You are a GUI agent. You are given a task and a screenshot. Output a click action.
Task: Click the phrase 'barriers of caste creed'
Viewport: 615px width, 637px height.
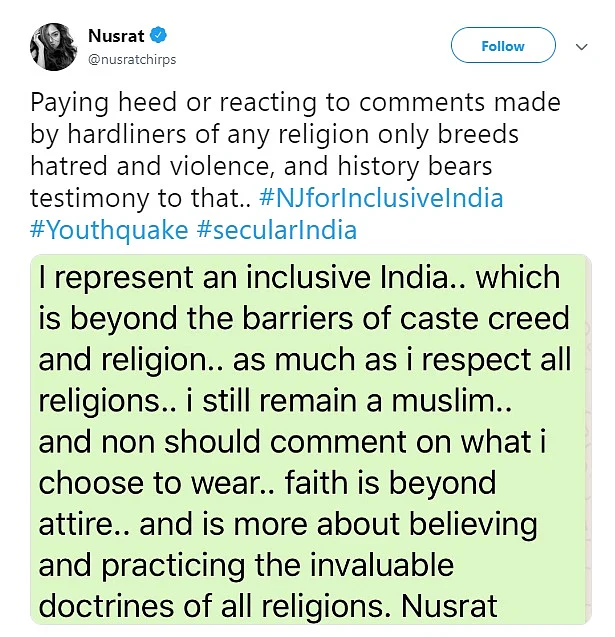coord(406,318)
